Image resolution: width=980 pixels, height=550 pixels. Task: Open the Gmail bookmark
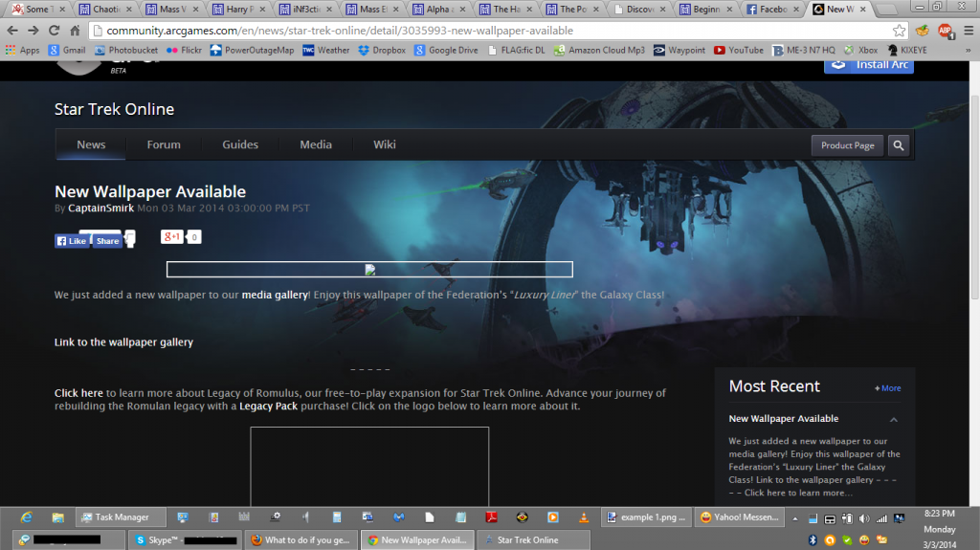(67, 50)
